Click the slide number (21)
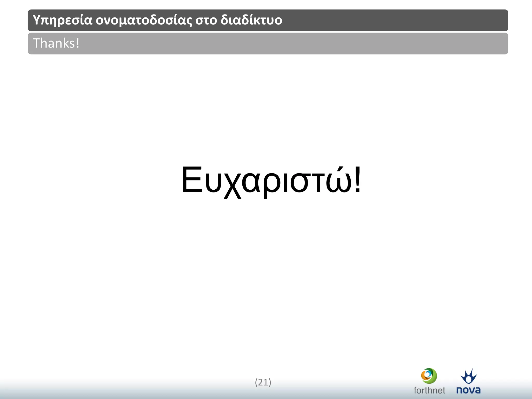 pyautogui.click(x=263, y=382)
